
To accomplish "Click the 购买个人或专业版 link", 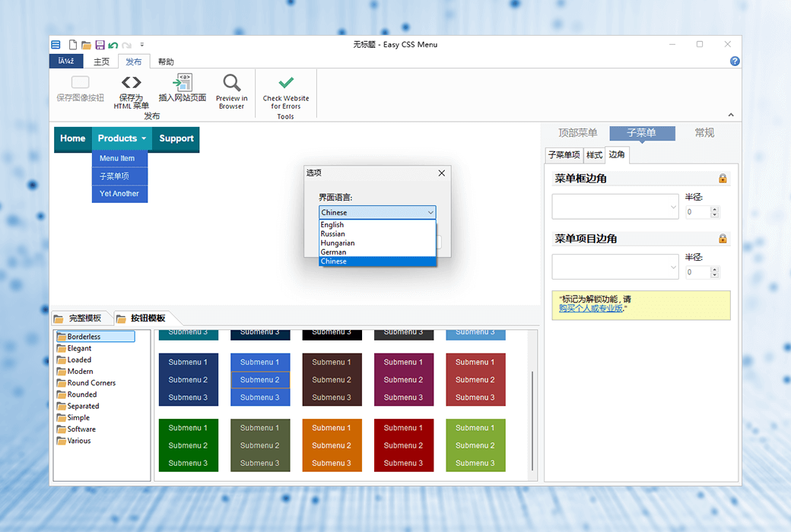I will click(x=591, y=308).
